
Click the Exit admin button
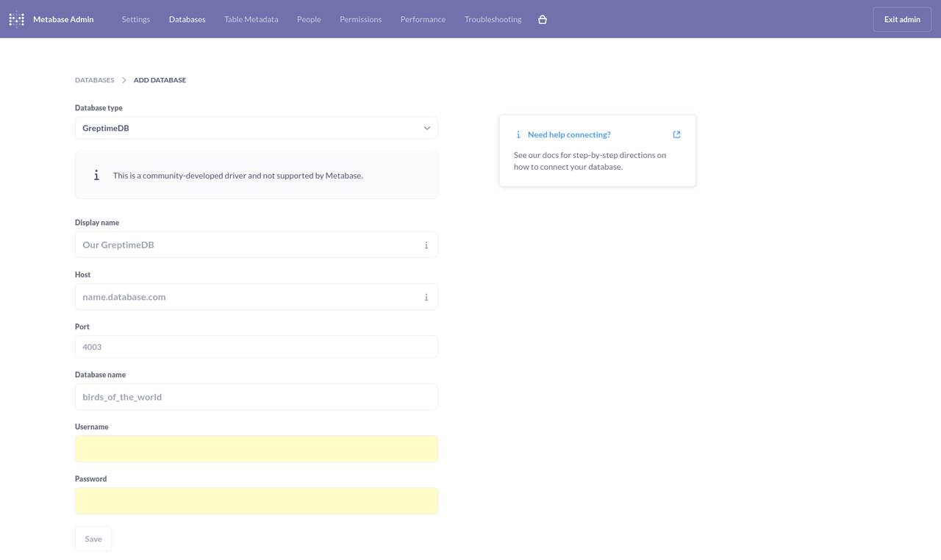click(902, 19)
